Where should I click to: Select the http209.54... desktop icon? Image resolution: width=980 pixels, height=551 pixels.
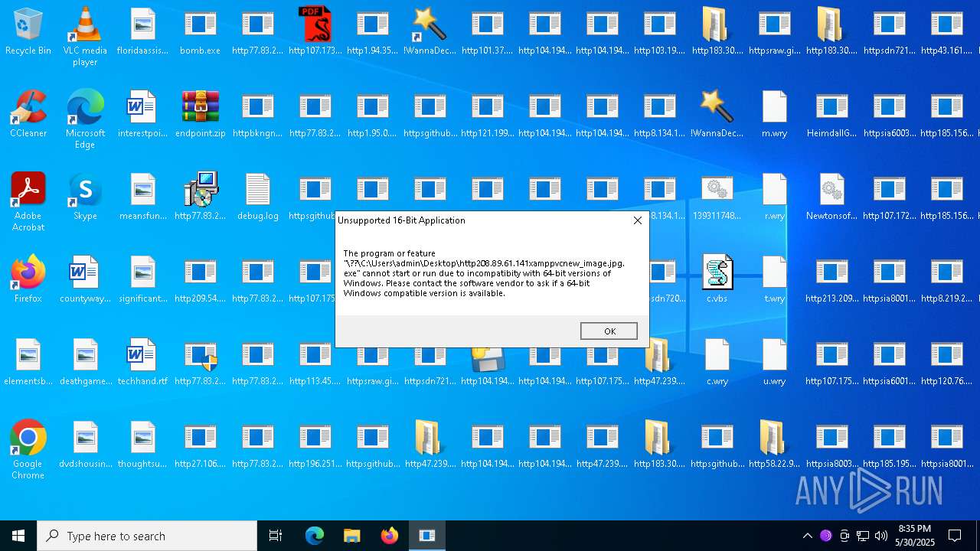(x=200, y=279)
